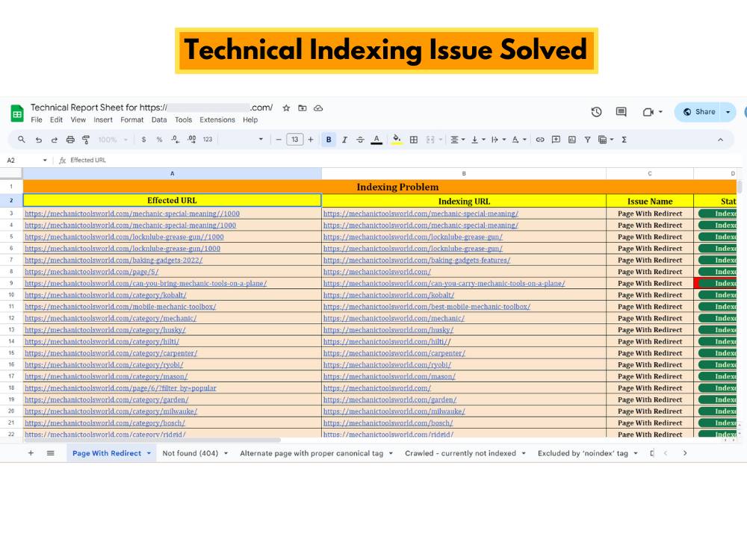The height and width of the screenshot is (560, 747).
Task: Format as percent icon
Action: point(159,140)
